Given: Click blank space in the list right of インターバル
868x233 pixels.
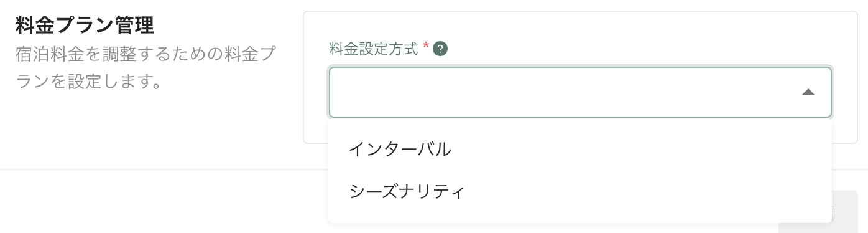Looking at the screenshot, I should tap(640, 150).
